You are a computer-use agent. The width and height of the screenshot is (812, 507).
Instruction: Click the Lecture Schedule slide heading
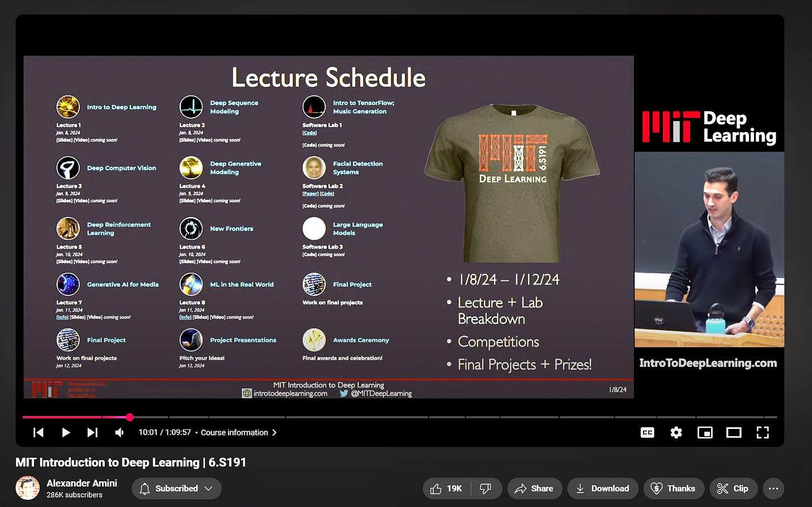[x=328, y=78]
